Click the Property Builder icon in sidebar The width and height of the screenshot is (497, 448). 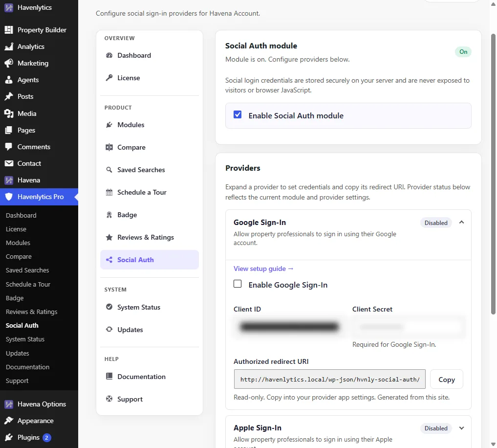click(x=9, y=30)
